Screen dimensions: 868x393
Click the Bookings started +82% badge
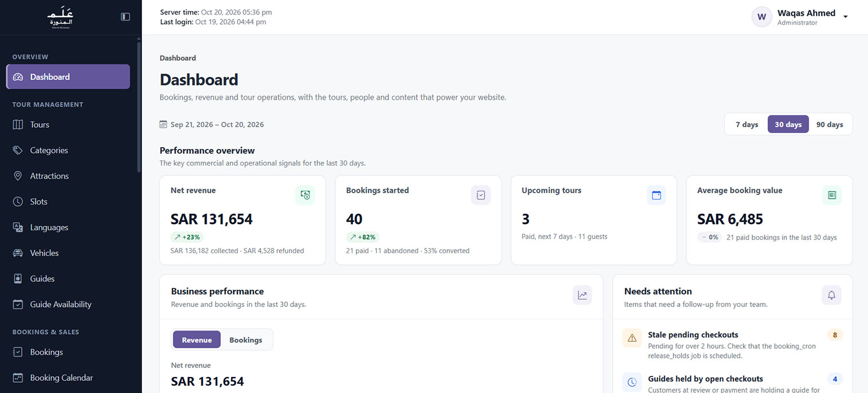363,237
